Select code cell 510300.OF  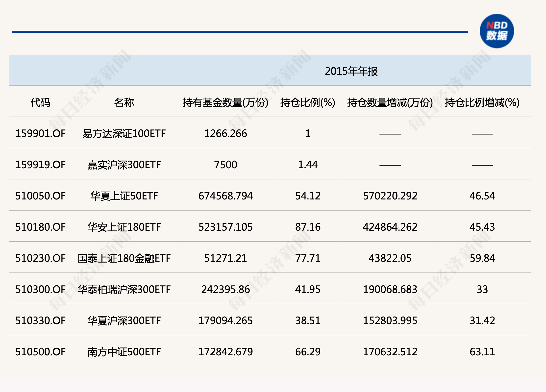(40, 290)
